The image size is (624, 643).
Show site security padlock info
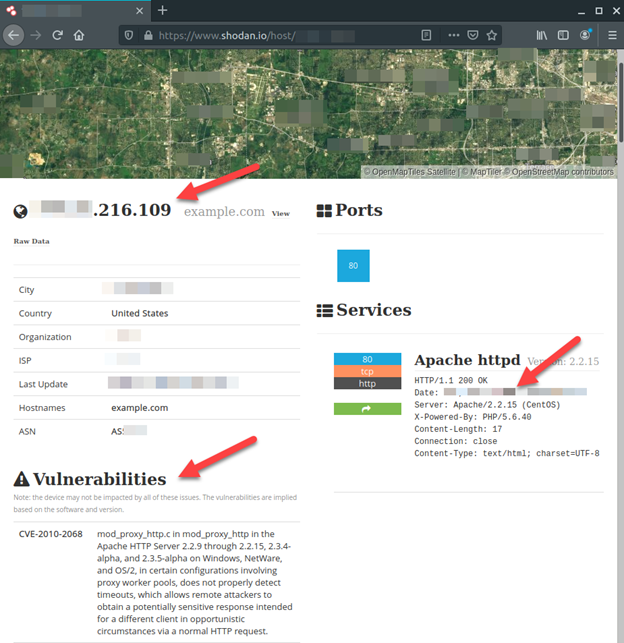[148, 35]
